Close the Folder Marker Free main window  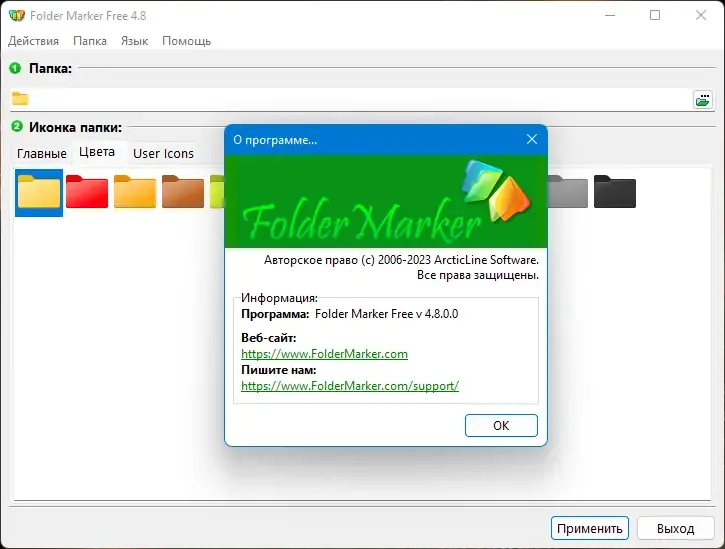[x=700, y=15]
